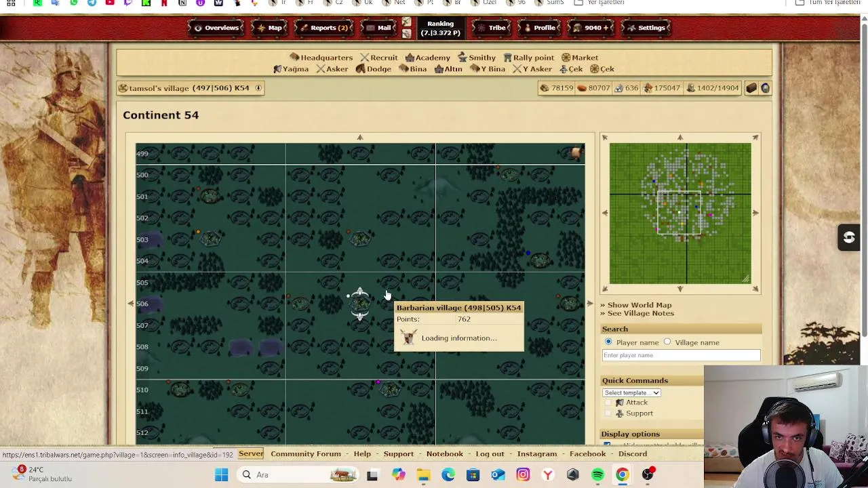Screen dimensions: 868x488
Task: Focus the Enter player name field
Action: 681,355
